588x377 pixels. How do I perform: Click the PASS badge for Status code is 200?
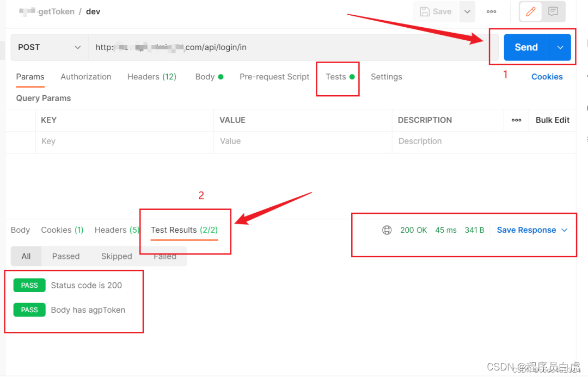tap(29, 286)
